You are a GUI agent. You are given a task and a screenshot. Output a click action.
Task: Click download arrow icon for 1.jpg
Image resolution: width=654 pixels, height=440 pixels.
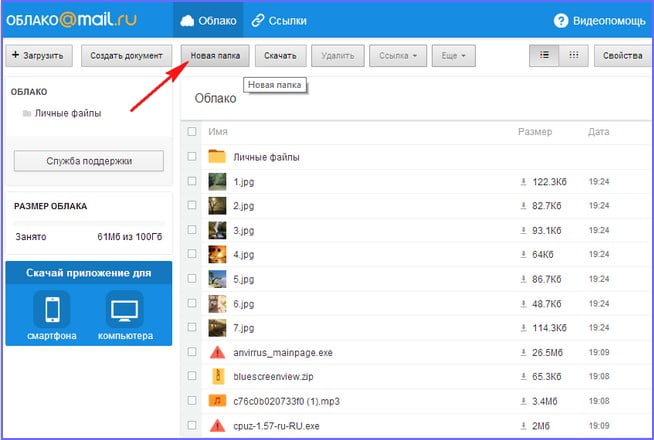(x=523, y=182)
